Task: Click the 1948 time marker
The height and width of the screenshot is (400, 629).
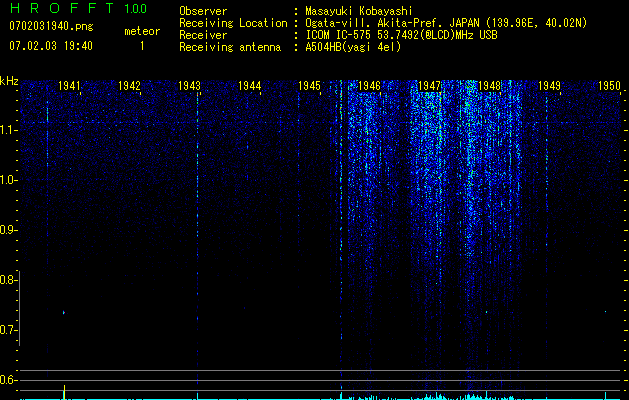Action: coord(489,86)
